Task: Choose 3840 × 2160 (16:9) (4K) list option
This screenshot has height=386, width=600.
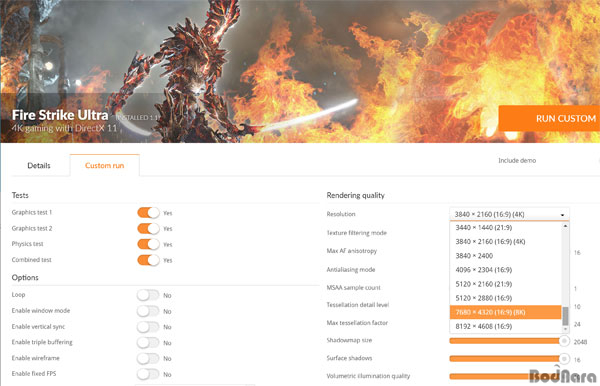Action: click(505, 241)
